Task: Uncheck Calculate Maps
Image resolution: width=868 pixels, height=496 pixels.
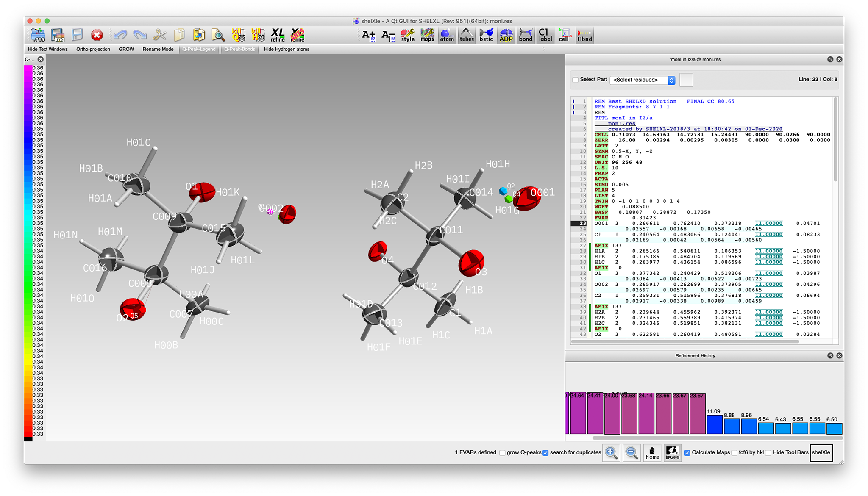Action: click(x=687, y=453)
